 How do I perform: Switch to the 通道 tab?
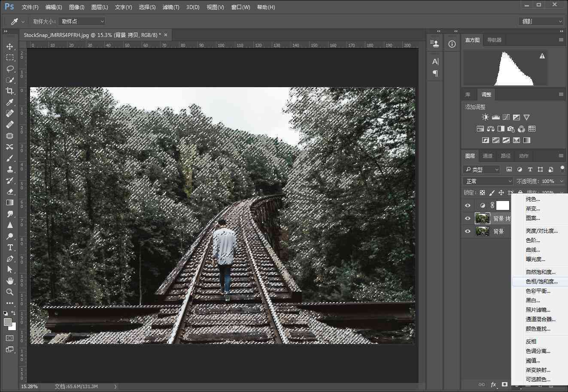tap(488, 156)
